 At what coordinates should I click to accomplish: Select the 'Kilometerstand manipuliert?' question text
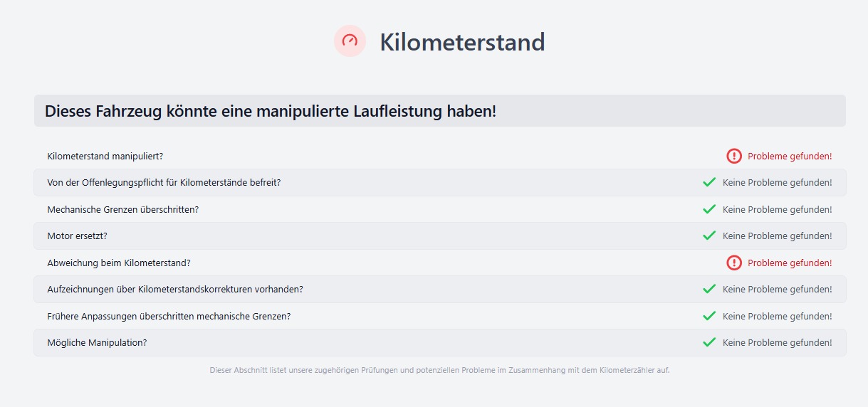click(105, 156)
